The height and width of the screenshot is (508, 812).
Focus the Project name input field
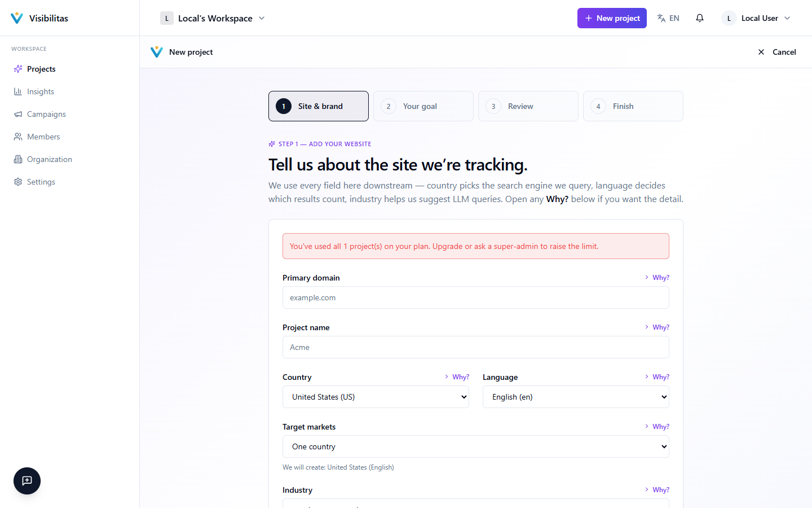click(476, 347)
